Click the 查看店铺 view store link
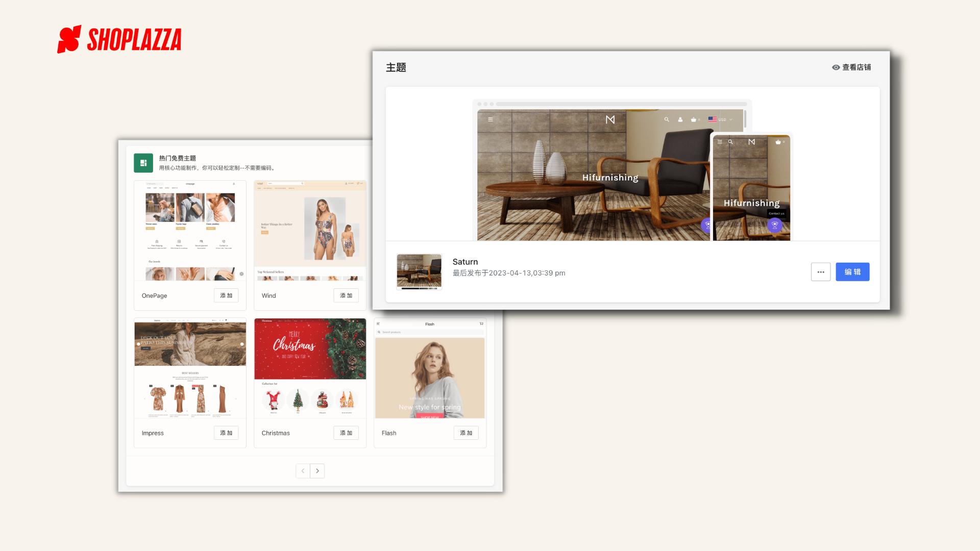Viewport: 980px width, 551px height. (x=856, y=67)
